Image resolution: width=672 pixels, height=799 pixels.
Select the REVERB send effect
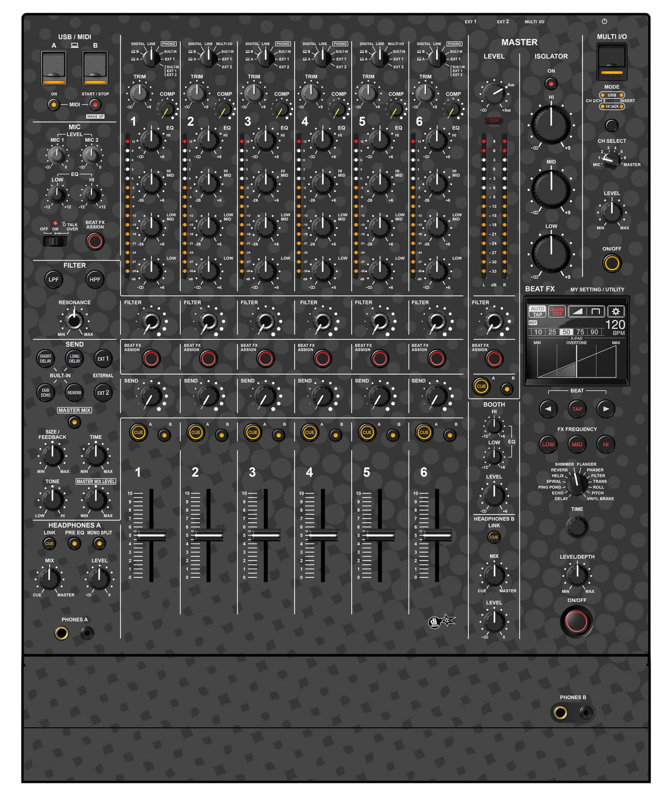click(75, 393)
